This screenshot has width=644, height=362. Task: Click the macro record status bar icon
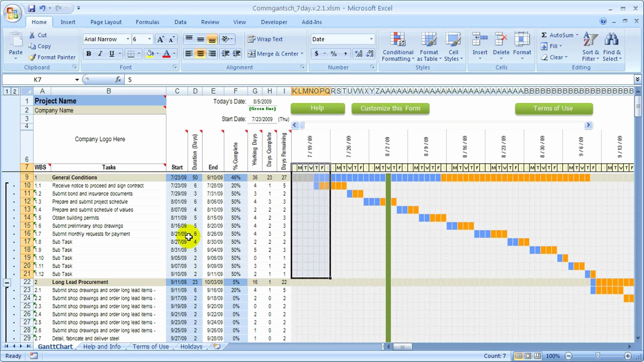point(34,356)
